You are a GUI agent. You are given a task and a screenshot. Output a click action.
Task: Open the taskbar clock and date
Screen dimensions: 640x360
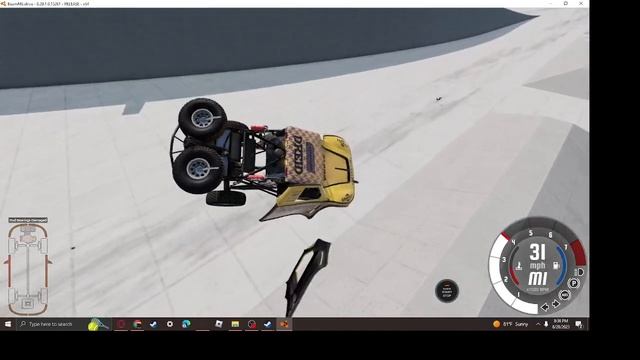(560, 324)
